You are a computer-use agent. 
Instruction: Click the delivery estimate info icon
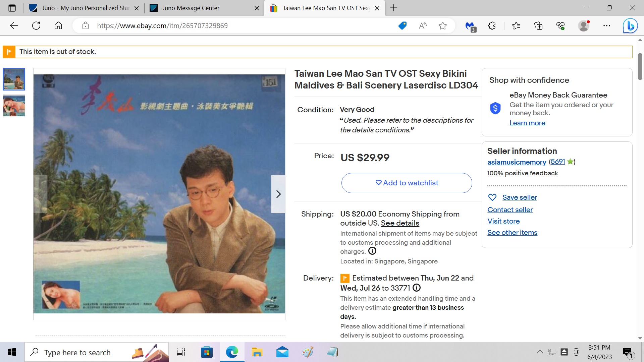pyautogui.click(x=416, y=288)
